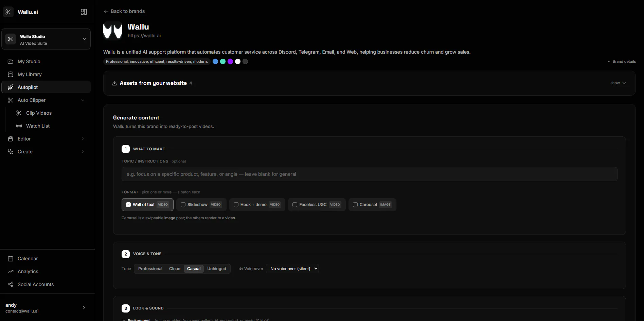The height and width of the screenshot is (321, 644).
Task: Click the Wallu Studio scissors icon
Action: [x=11, y=39]
